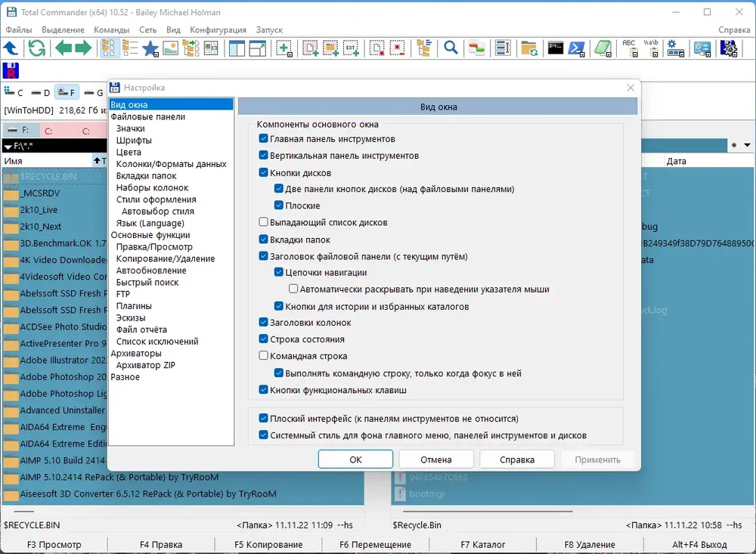756x554 pixels.
Task: Select 'Шрифты' in settings tree
Action: pyautogui.click(x=134, y=141)
